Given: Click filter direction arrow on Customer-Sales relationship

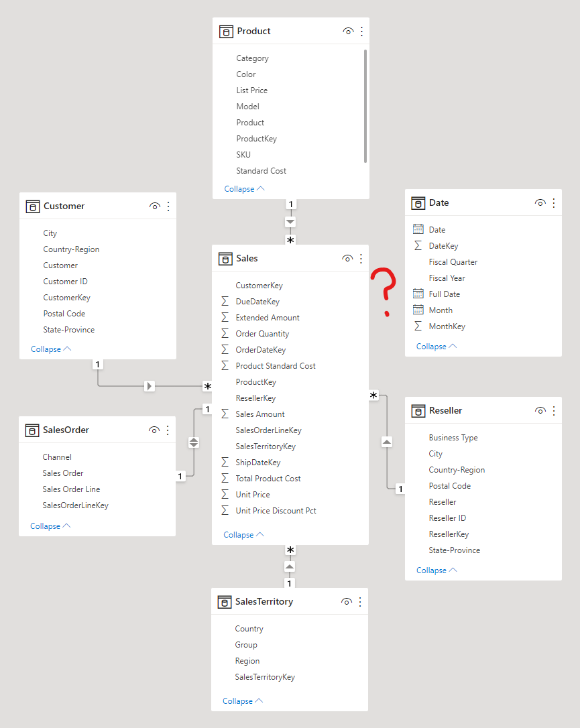Looking at the screenshot, I should point(150,386).
